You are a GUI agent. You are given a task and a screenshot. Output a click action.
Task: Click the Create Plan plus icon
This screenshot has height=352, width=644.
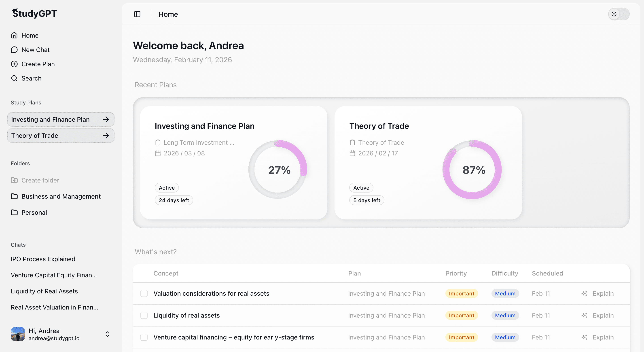click(x=14, y=64)
